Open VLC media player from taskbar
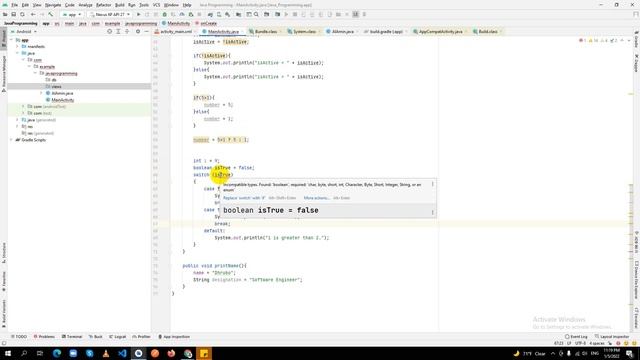 [106, 353]
